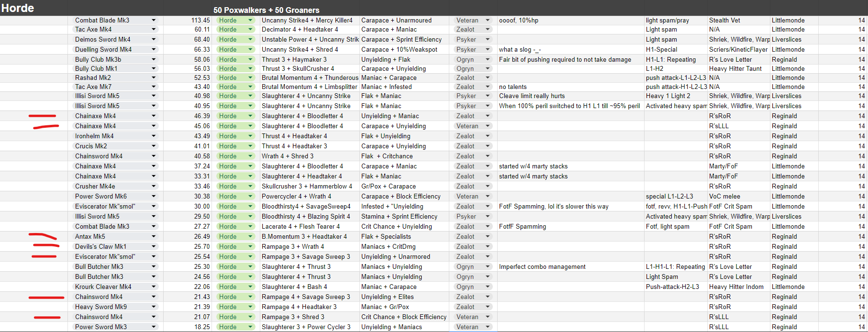Screen dimensions: 868x332
Task: Open the Ogryn chip in Bully Club Mk3b row
Action: click(473, 60)
